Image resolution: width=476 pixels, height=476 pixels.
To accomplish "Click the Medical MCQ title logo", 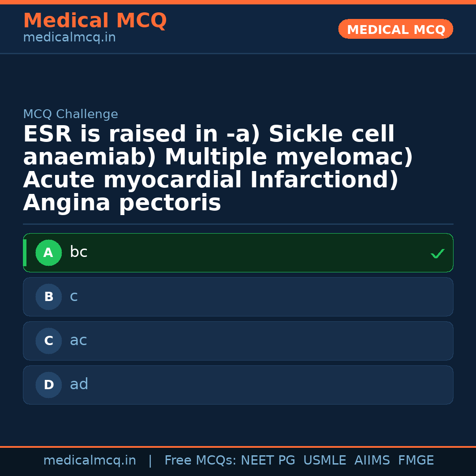I will (95, 21).
